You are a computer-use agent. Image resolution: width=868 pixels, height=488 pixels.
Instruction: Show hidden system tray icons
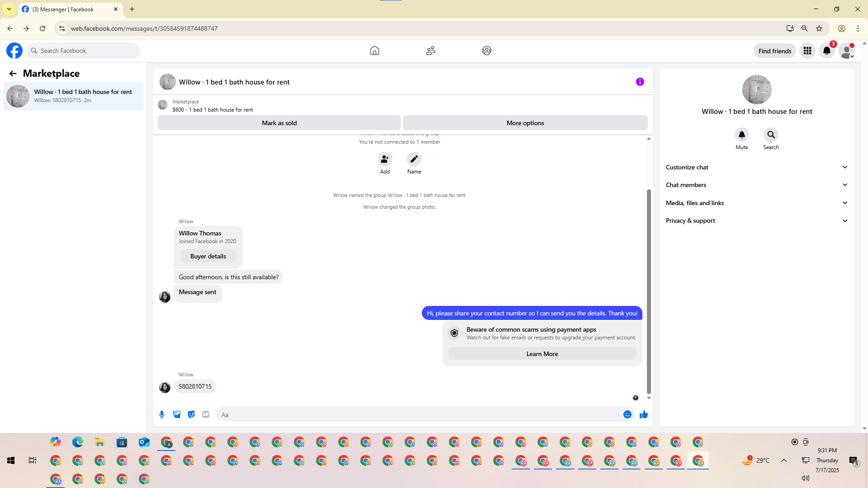coord(784,460)
